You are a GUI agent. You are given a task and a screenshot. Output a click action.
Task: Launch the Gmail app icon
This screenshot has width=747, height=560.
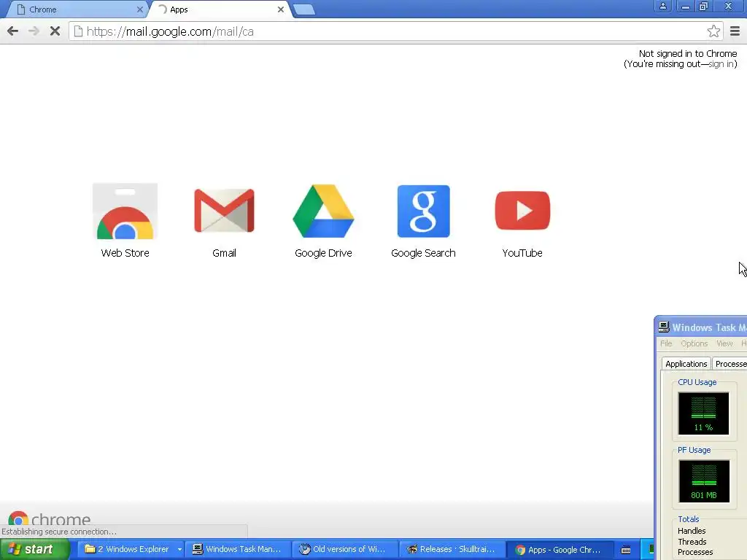click(225, 211)
